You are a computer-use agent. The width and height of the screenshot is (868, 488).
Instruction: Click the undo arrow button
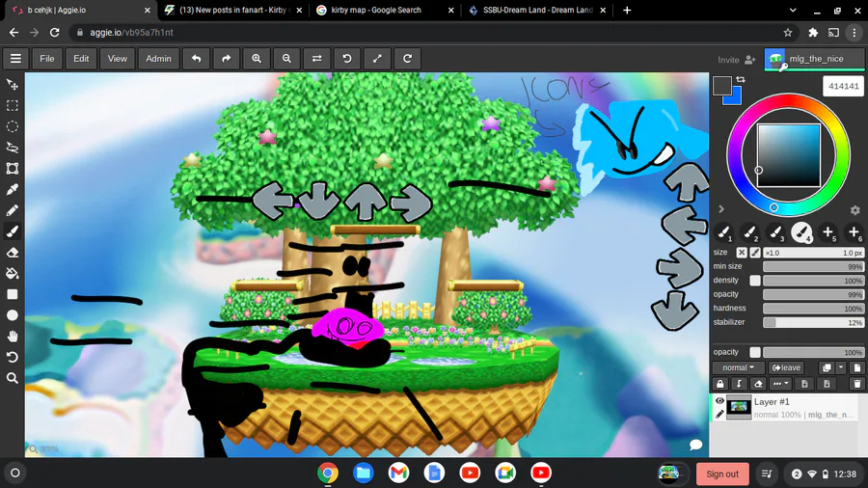coord(196,59)
